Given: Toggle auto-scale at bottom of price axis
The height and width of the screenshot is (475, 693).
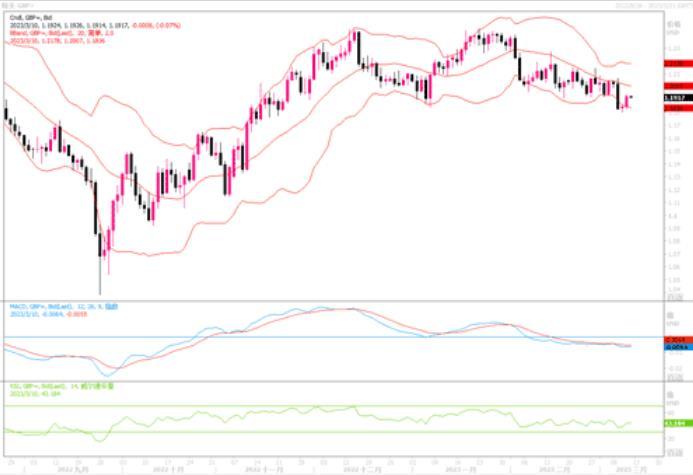Looking at the screenshot, I should 675,298.
